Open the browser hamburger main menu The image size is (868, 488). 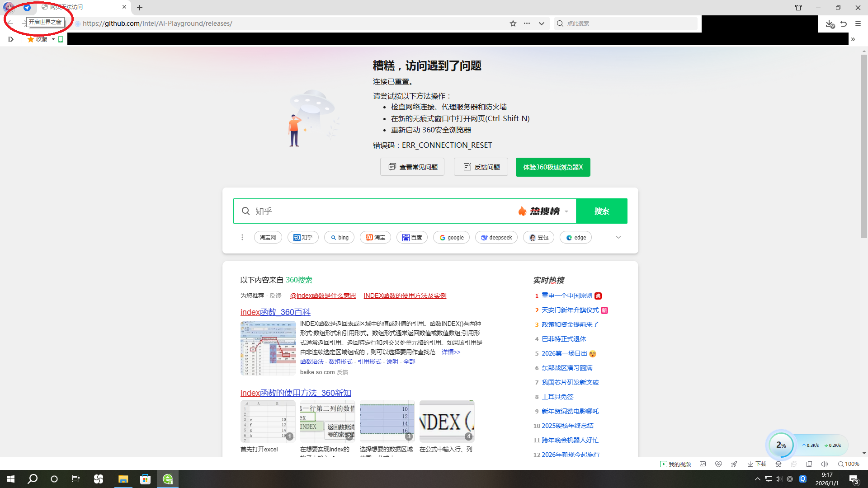[858, 23]
